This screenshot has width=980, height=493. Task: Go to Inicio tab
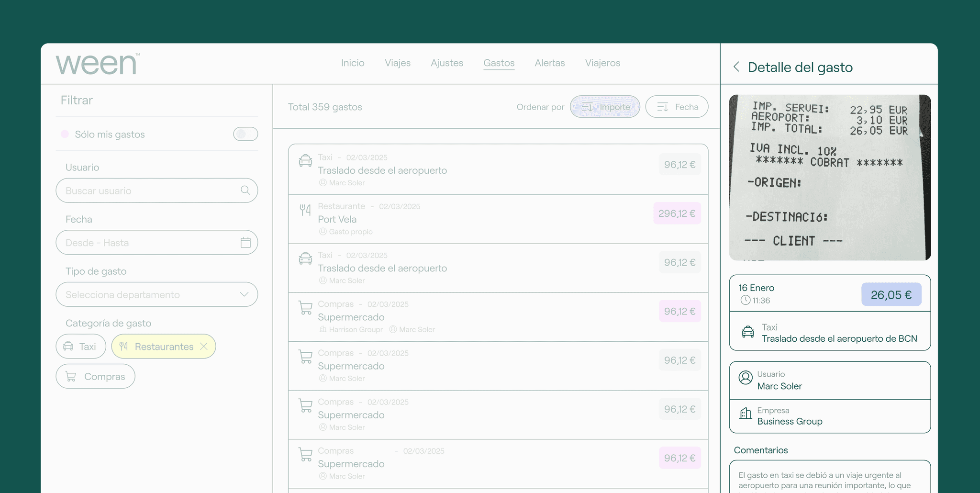[x=353, y=63]
